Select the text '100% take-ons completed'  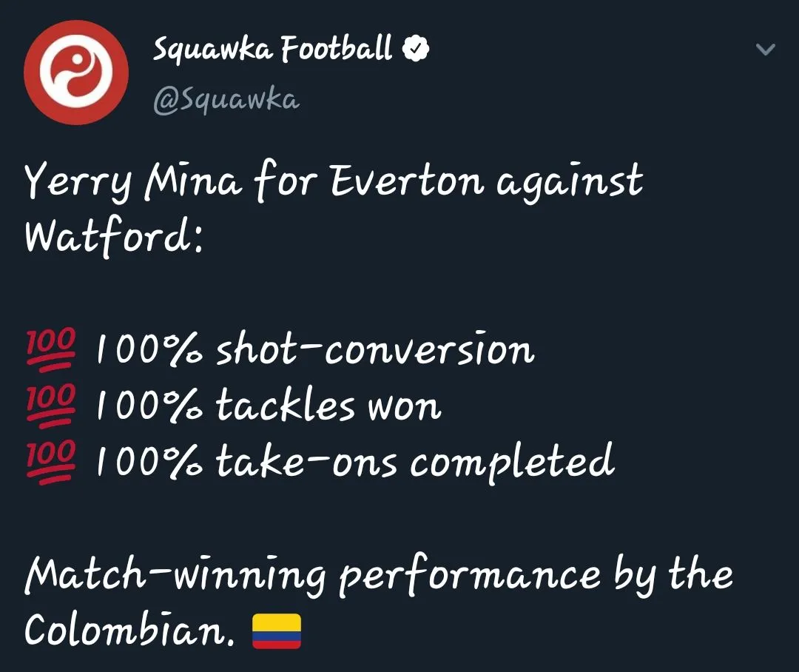pos(355,461)
